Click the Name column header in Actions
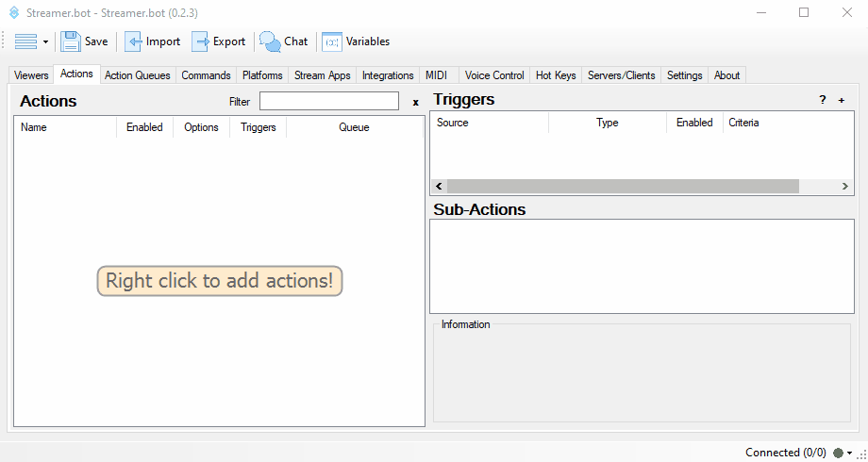868x462 pixels. [34, 127]
